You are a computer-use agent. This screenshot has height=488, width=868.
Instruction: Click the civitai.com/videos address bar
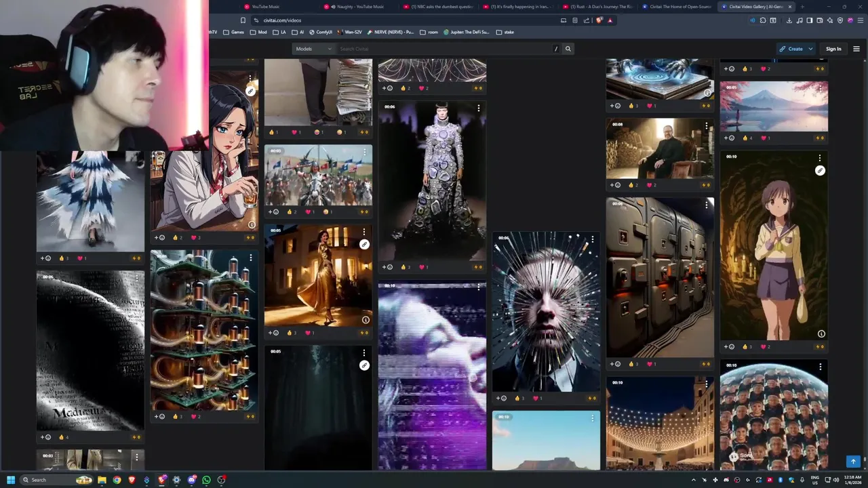tap(407, 20)
